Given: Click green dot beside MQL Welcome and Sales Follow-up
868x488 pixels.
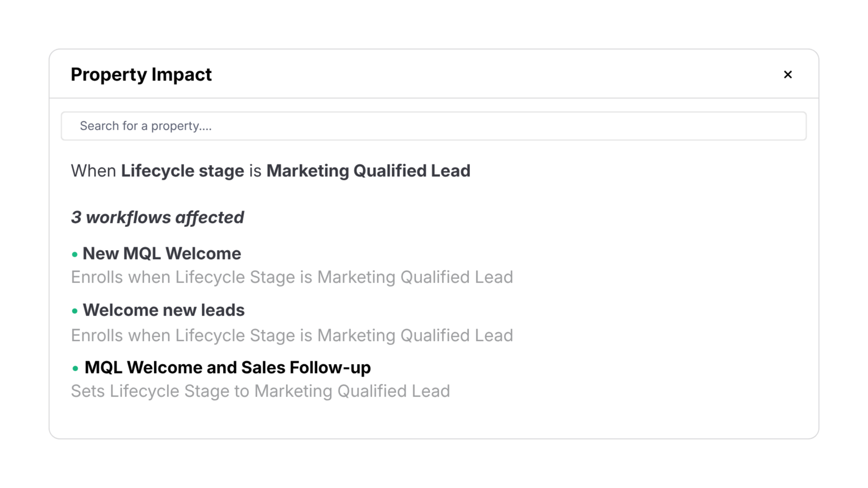Looking at the screenshot, I should 75,369.
